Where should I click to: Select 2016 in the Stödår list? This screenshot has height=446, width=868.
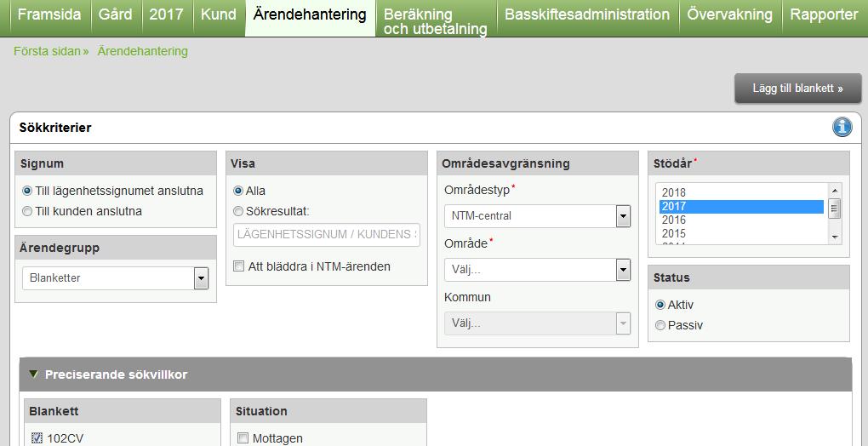pos(741,220)
